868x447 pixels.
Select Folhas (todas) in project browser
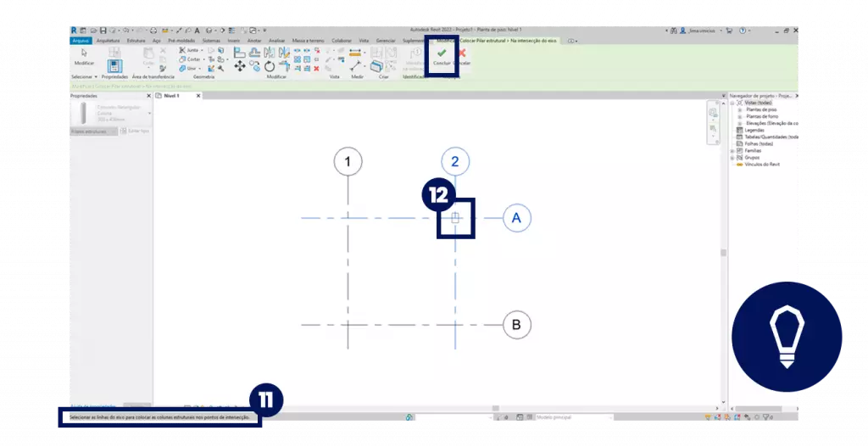pyautogui.click(x=759, y=144)
